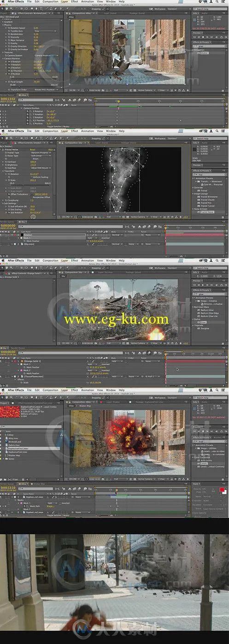The image size is (229, 644).
Task: Click Reset link for Fractal Noise effect
Action: coord(33,149)
